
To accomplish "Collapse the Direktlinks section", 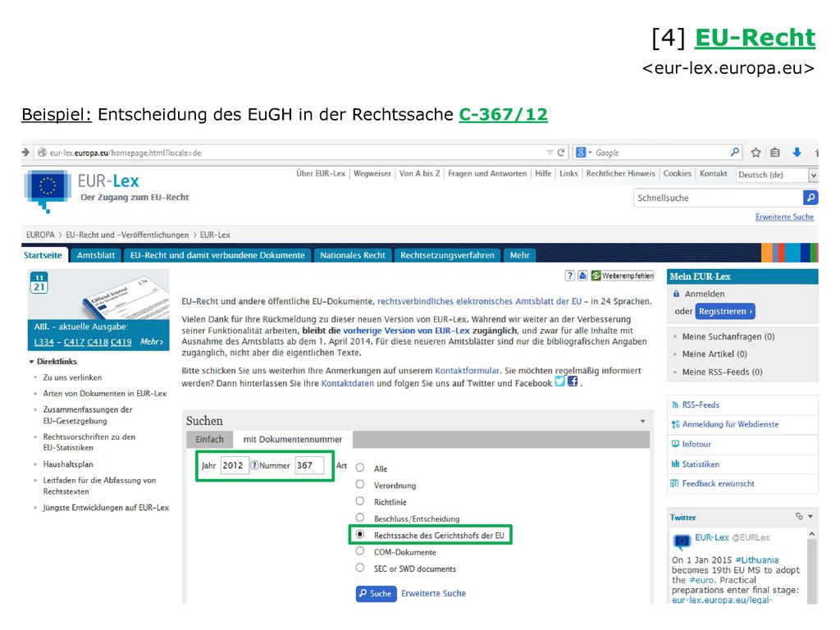I will [32, 362].
